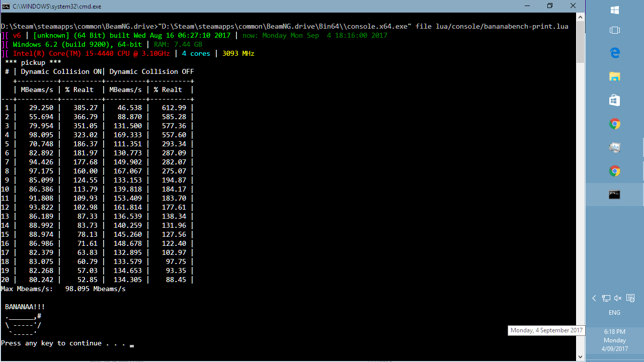644x362 pixels.
Task: Click the 'Windows 6.2 (build 9200), 64-bit' text
Action: [77, 44]
